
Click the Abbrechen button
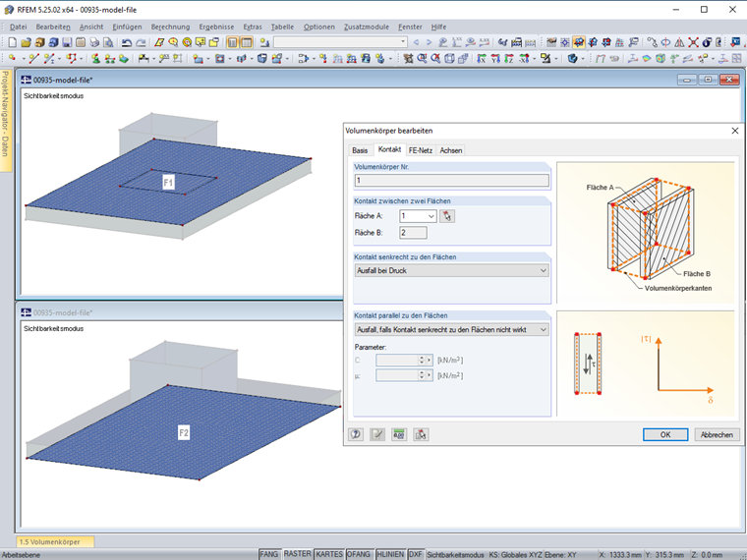pos(717,434)
